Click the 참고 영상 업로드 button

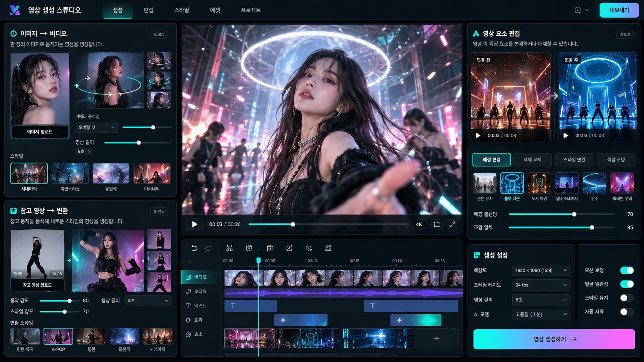(37, 285)
